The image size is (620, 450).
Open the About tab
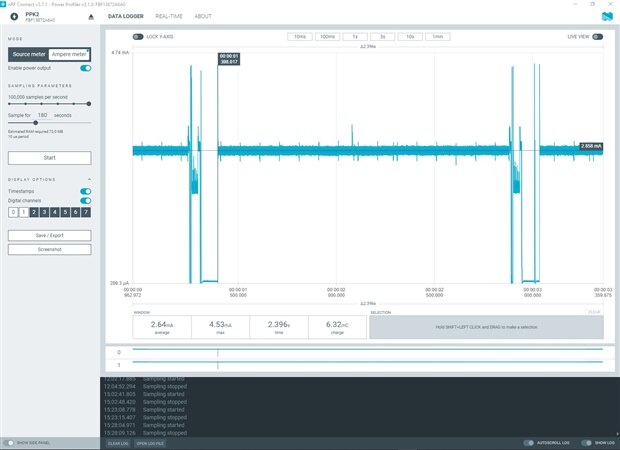point(203,16)
